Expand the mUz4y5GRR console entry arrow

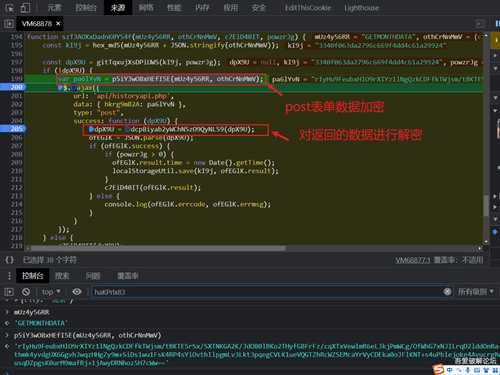7,312
